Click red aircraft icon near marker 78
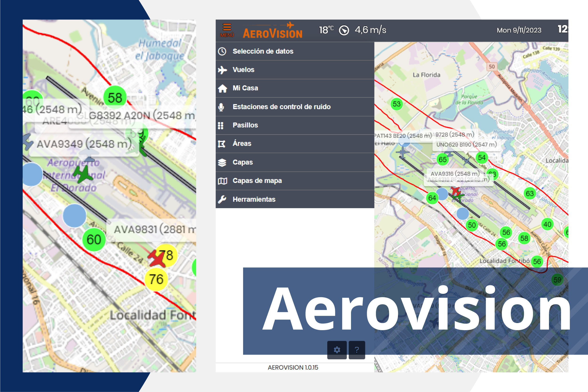This screenshot has width=588, height=392. coord(157,259)
